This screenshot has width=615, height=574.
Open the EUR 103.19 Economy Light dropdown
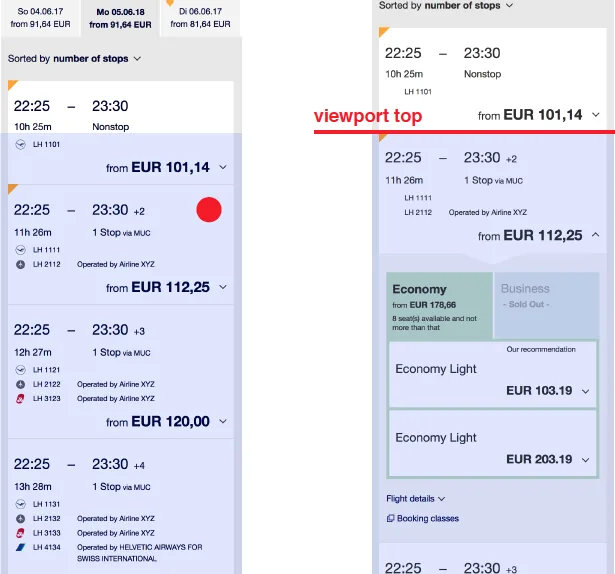(x=586, y=391)
